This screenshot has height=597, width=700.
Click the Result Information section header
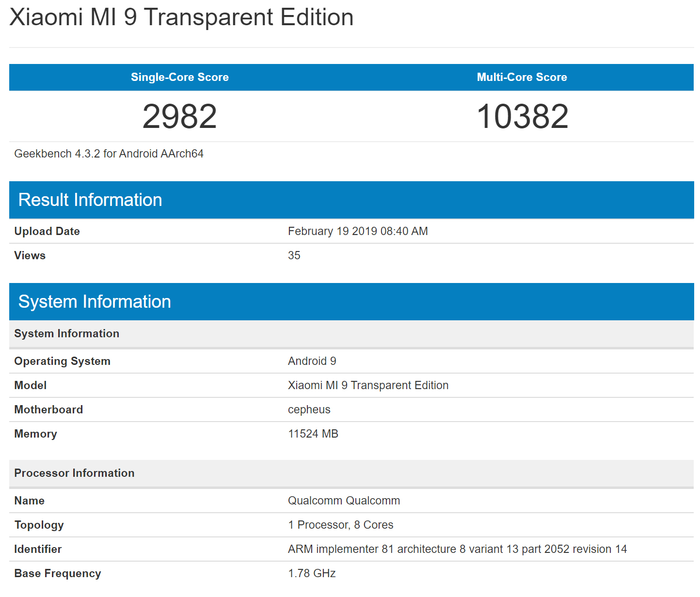pyautogui.click(x=90, y=200)
